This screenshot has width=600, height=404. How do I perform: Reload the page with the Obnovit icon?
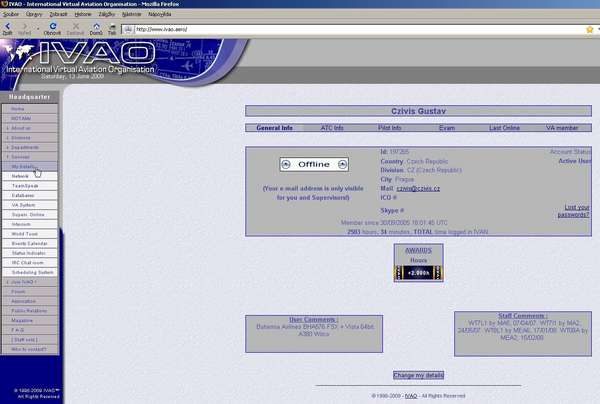pos(53,26)
